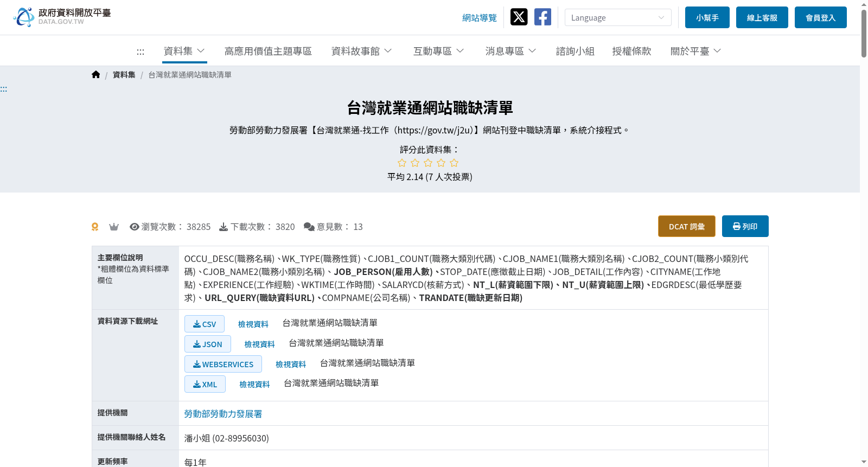Click the 列印 print button
This screenshot has width=868, height=467.
745,226
